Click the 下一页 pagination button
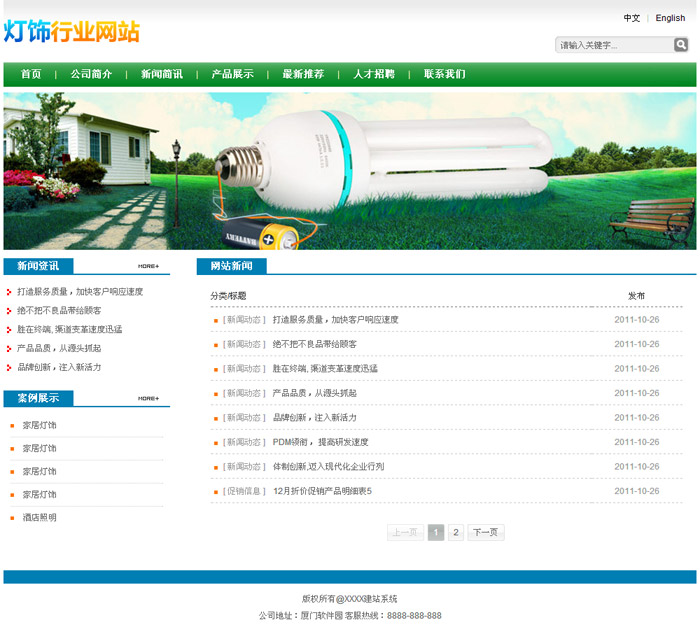This screenshot has width=700, height=634. pyautogui.click(x=486, y=533)
